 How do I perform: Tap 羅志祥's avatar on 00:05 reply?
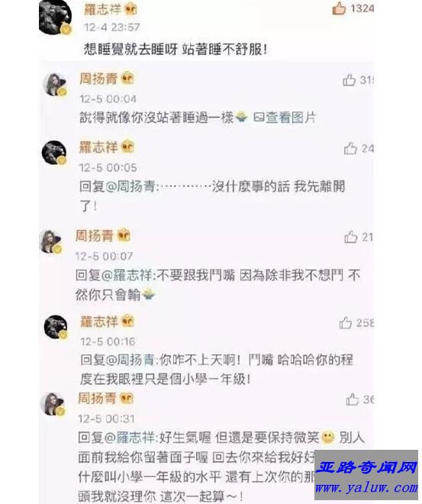coord(54,153)
